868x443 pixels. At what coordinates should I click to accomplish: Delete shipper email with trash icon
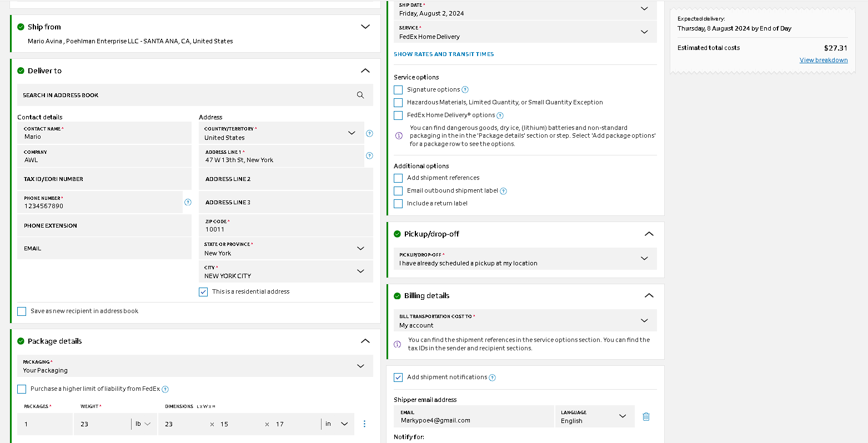coord(646,416)
